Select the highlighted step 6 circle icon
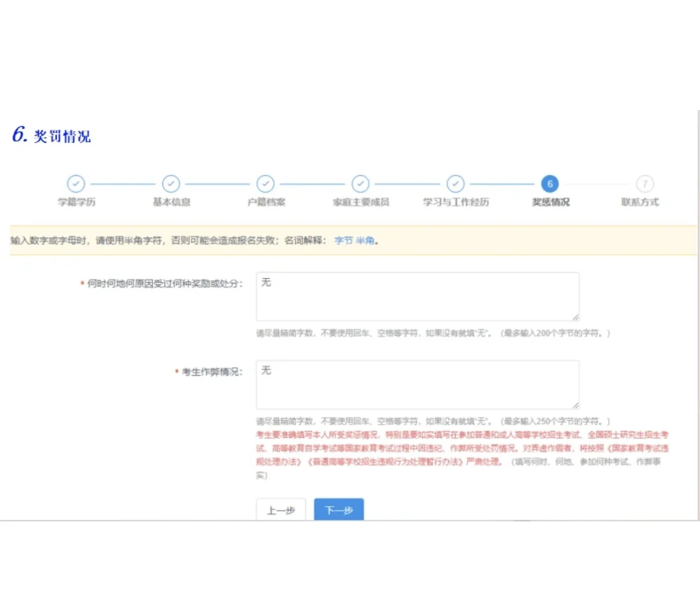 click(550, 184)
